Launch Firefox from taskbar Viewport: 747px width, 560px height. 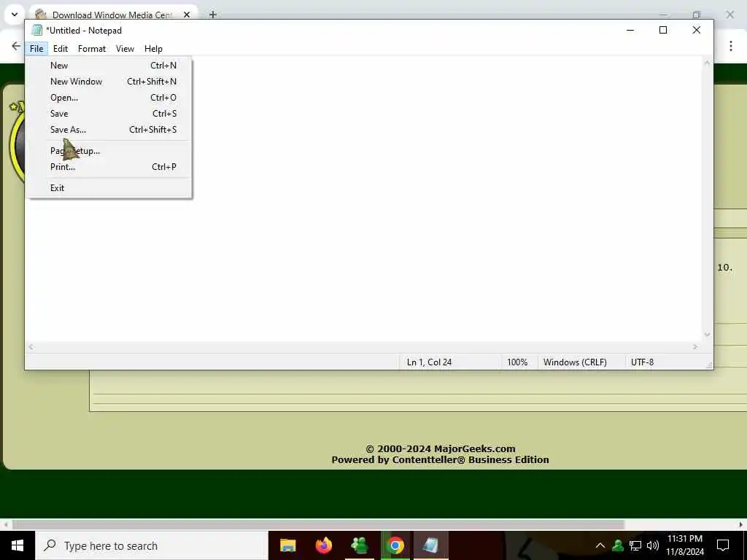tap(323, 545)
